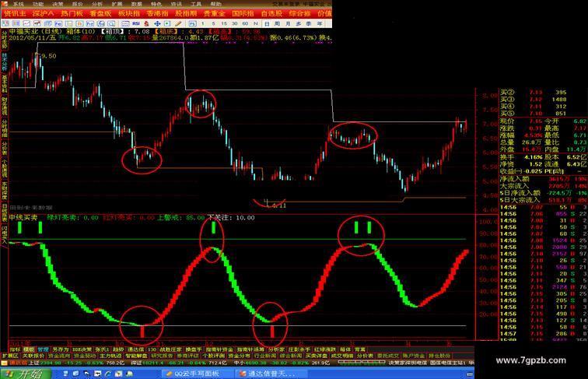
Task: Click the green square icon before the pencil
Action: click(x=167, y=23)
